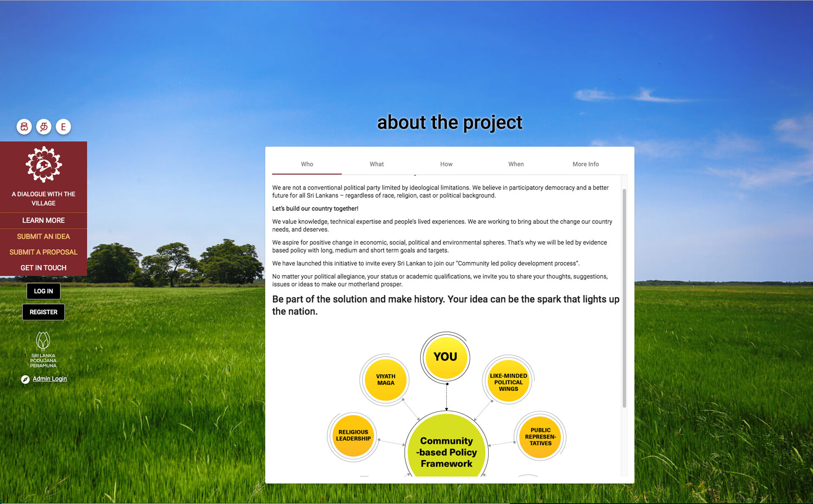The width and height of the screenshot is (813, 504).
Task: Click the REGISTER button
Action: pos(43,312)
